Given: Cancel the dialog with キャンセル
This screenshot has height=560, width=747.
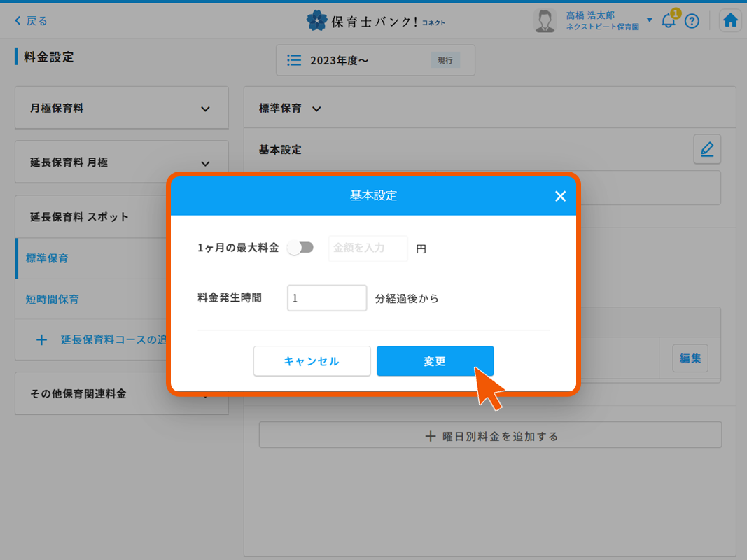Looking at the screenshot, I should (312, 360).
